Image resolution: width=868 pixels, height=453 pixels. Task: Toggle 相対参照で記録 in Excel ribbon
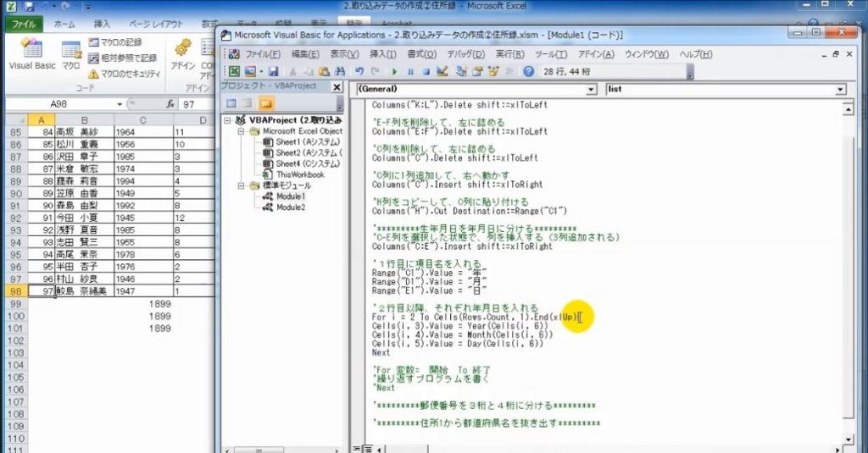click(x=122, y=58)
